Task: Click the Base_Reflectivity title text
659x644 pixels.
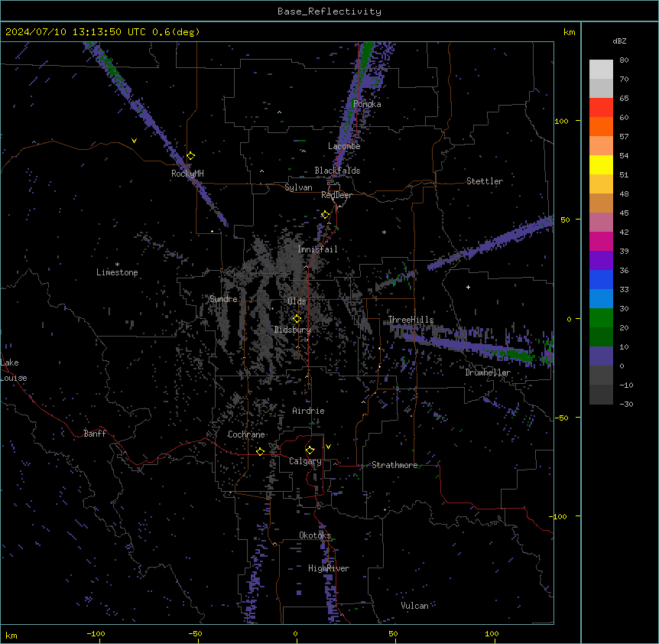Action: pyautogui.click(x=329, y=11)
